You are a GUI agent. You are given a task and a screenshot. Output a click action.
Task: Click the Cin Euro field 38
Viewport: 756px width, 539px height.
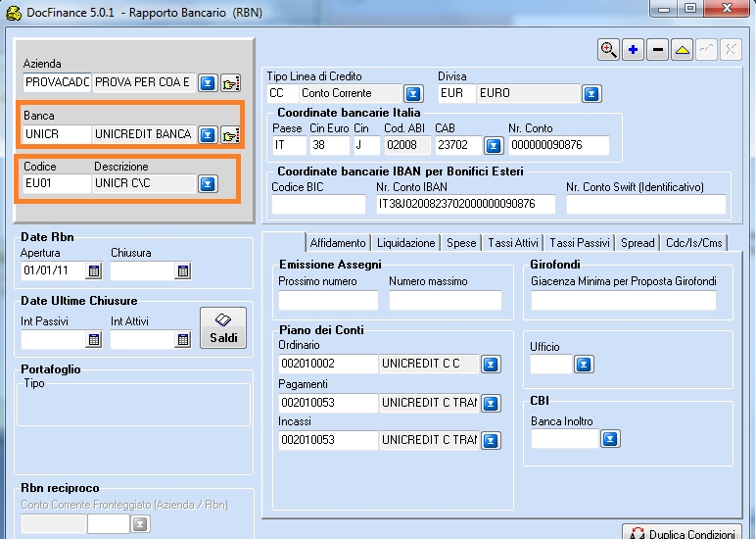[329, 145]
